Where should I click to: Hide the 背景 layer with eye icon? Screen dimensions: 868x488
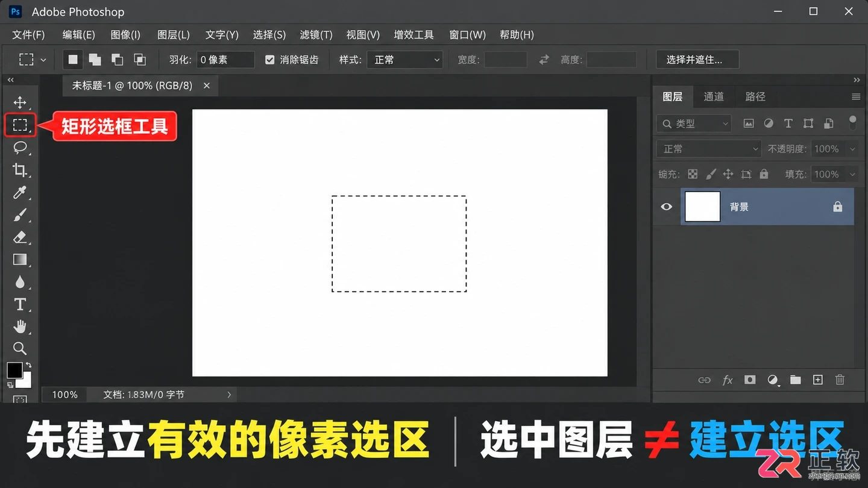(x=666, y=207)
